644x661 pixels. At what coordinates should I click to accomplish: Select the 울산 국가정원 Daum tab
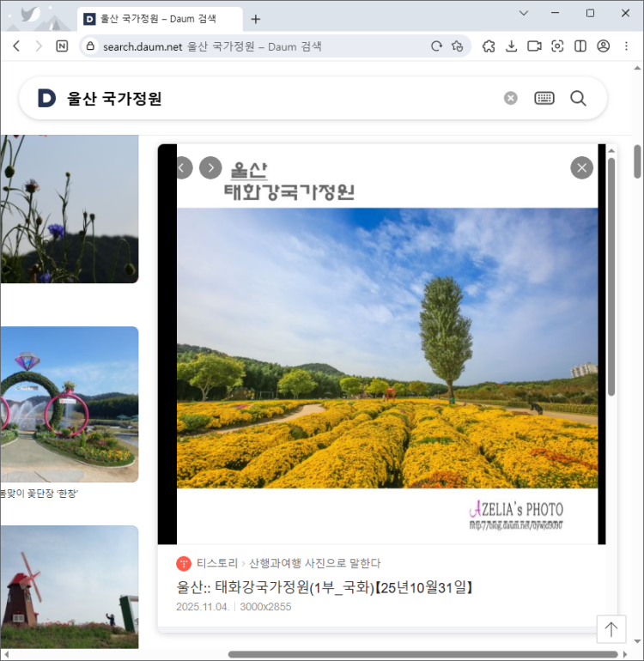[157, 19]
